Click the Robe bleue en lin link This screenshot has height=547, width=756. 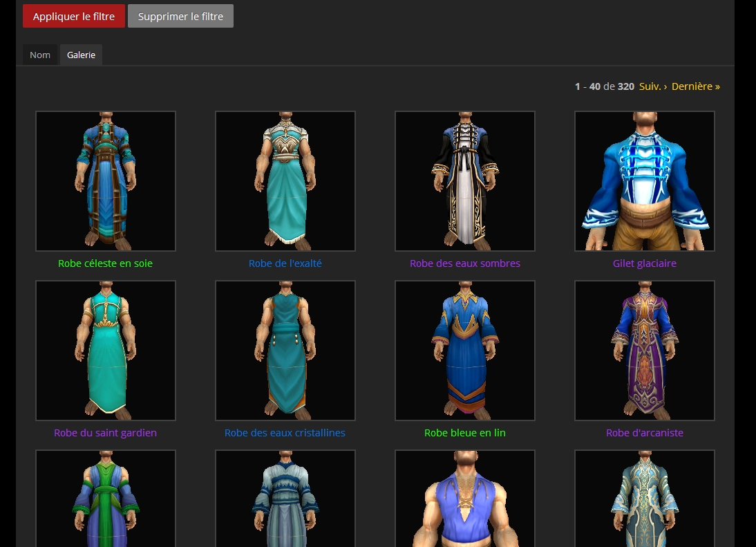[x=465, y=433]
